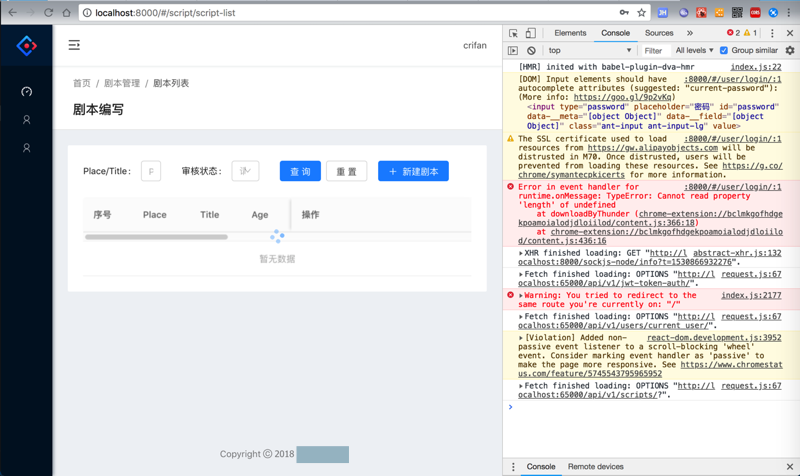
Task: Open the index.js:2177 source link
Action: [751, 295]
